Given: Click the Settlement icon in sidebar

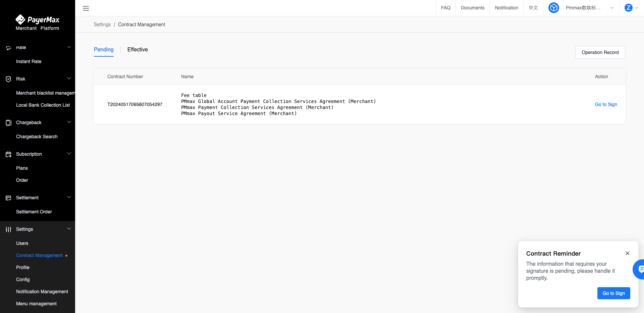Looking at the screenshot, I should pos(8,198).
